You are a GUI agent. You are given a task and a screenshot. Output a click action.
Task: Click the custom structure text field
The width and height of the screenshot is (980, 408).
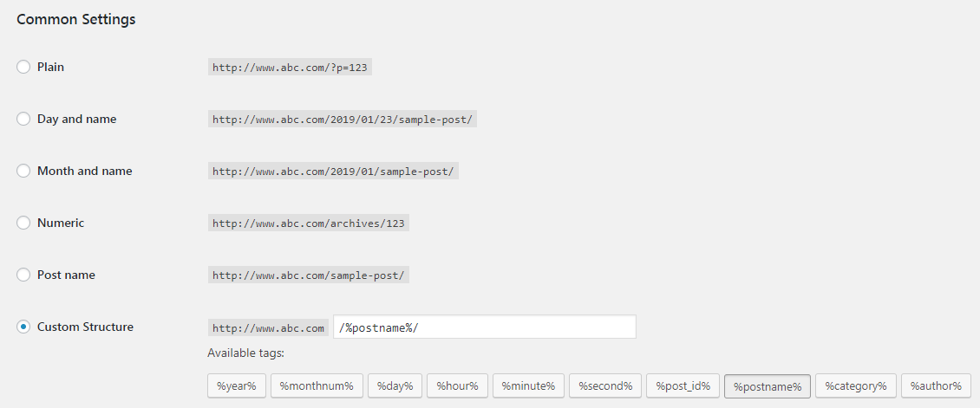(485, 327)
